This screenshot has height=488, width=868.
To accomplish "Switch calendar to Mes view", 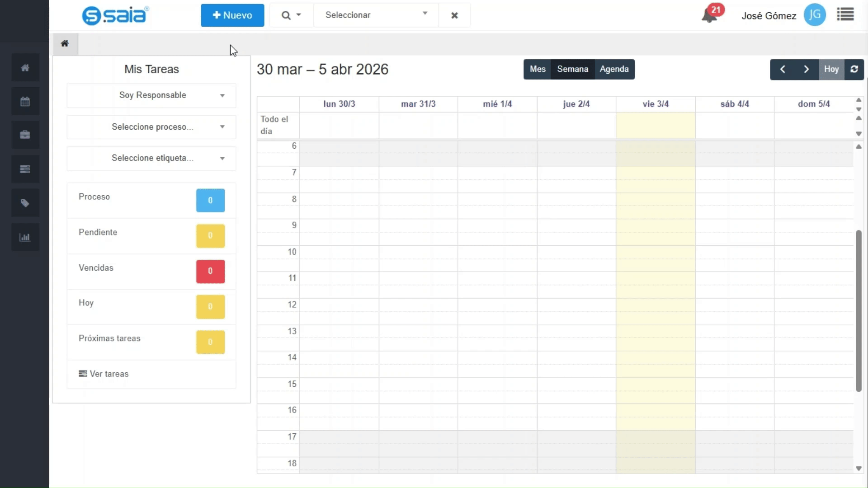I will pos(538,69).
